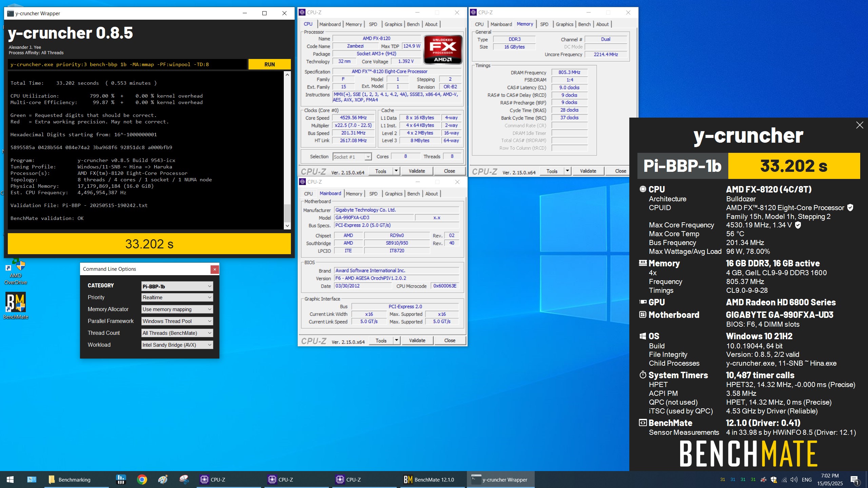
Task: Switch to SPD tab in the top-left CPU-Z
Action: point(373,24)
